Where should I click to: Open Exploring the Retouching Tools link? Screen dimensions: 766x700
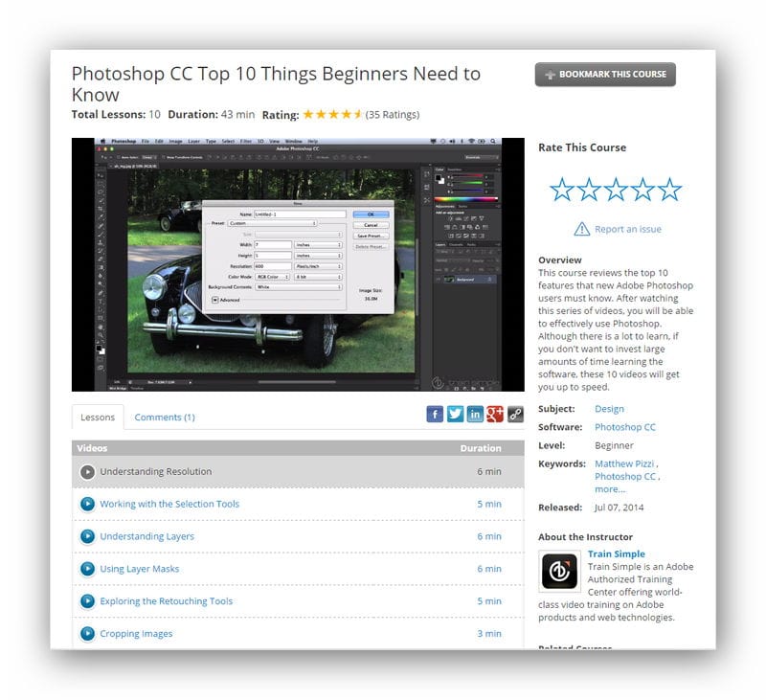(x=166, y=600)
